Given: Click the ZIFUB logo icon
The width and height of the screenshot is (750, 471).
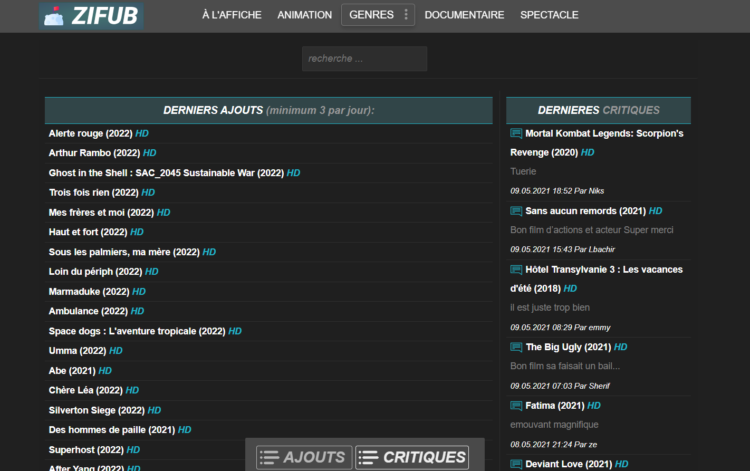Looking at the screenshot, I should click(54, 16).
